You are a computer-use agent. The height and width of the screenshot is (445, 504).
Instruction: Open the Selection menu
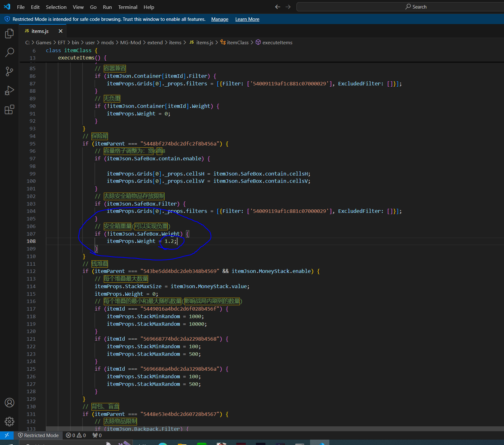click(56, 7)
